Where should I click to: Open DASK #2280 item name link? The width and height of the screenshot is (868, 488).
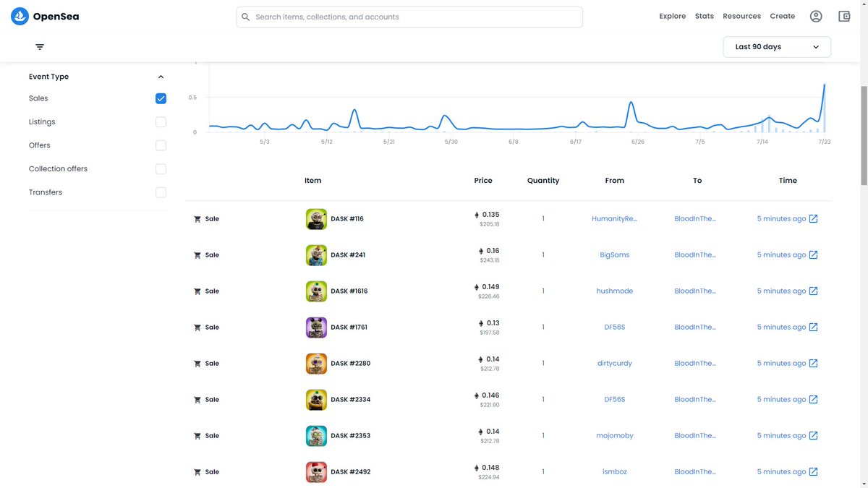click(350, 364)
